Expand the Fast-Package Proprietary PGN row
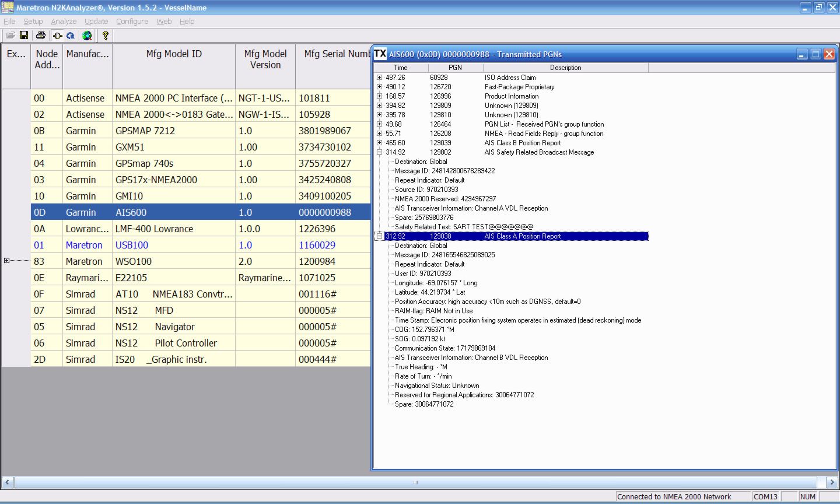Screen dimensions: 840x504 [x=380, y=87]
